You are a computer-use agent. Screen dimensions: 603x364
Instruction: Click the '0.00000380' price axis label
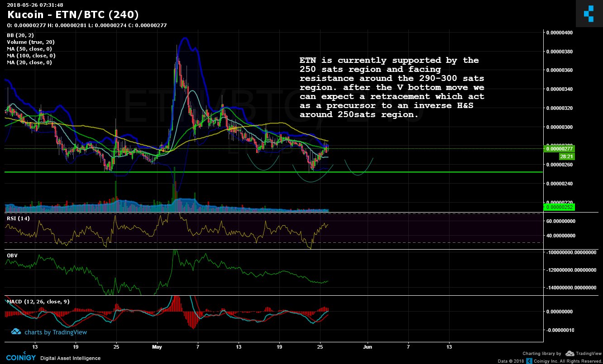pyautogui.click(x=560, y=52)
